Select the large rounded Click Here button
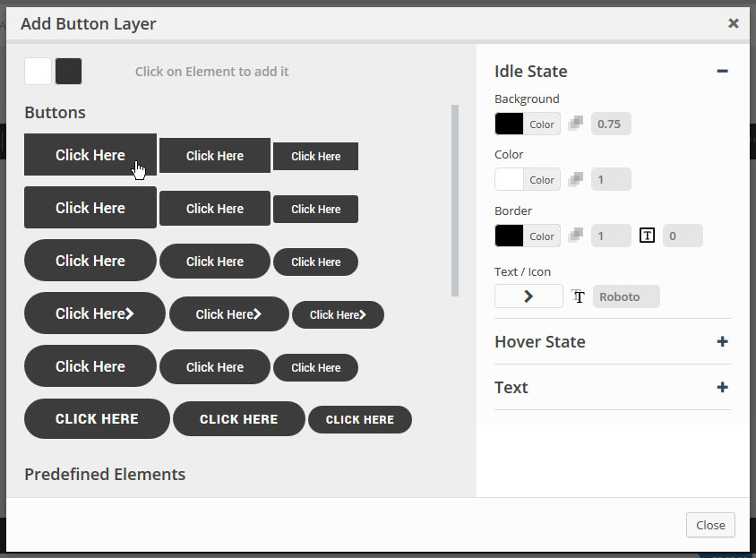The height and width of the screenshot is (558, 756). point(90,260)
